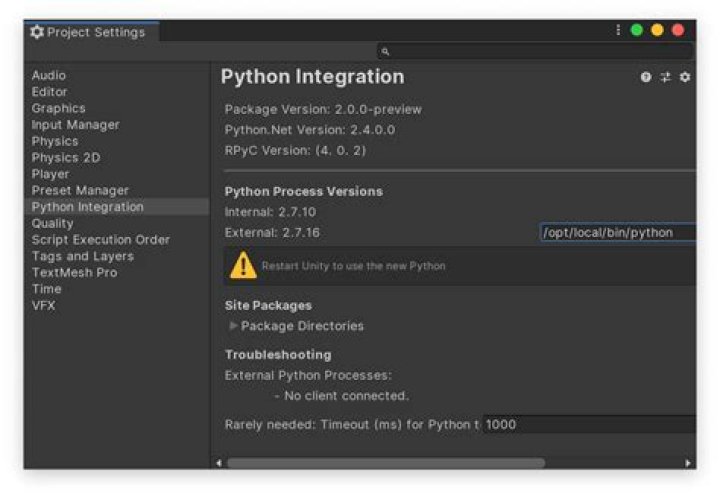The height and width of the screenshot is (497, 720).
Task: Go to Script Execution Order settings
Action: pyautogui.click(x=100, y=240)
